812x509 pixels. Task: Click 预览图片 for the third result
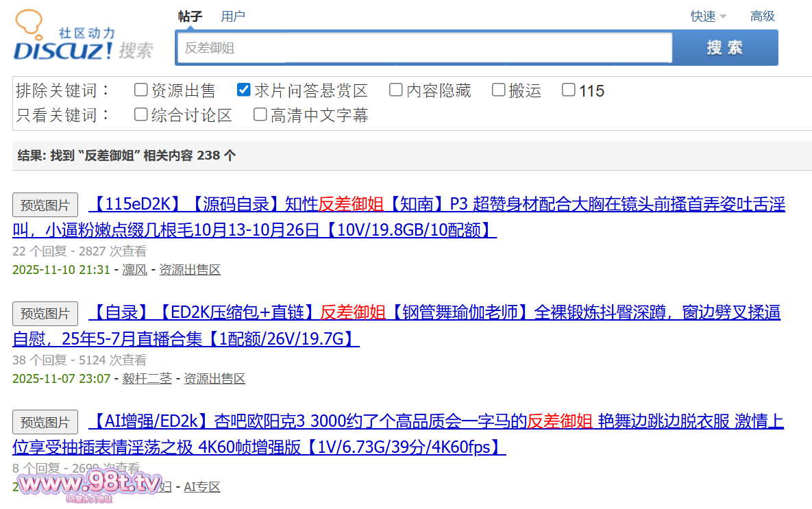[45, 422]
